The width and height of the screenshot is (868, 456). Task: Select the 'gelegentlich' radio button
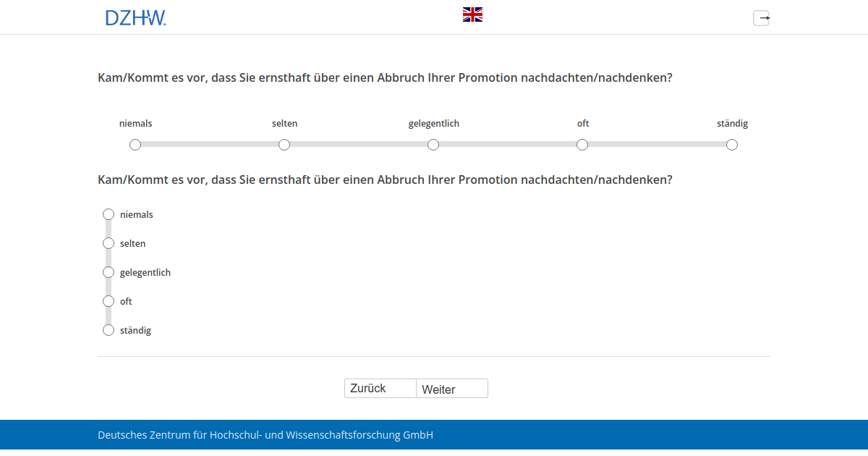109,272
